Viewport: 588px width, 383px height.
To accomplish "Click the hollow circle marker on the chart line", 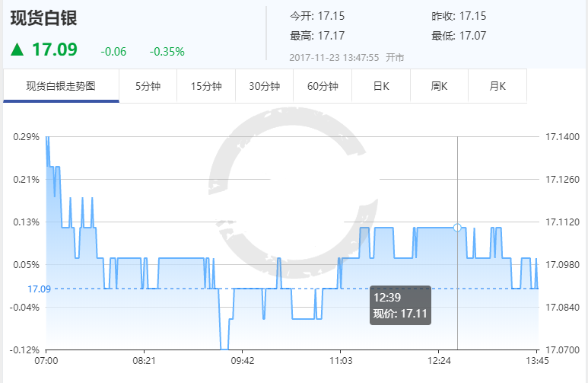I will (x=457, y=228).
